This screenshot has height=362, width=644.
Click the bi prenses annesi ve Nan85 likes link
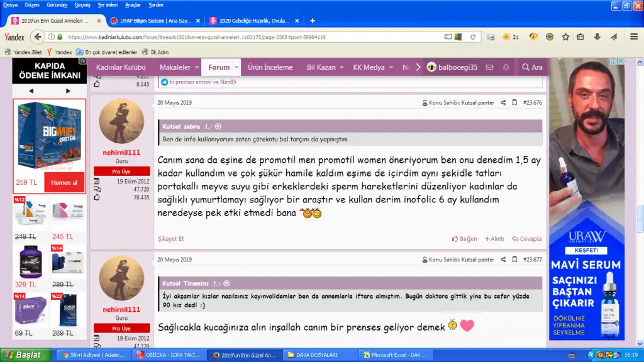203,82
